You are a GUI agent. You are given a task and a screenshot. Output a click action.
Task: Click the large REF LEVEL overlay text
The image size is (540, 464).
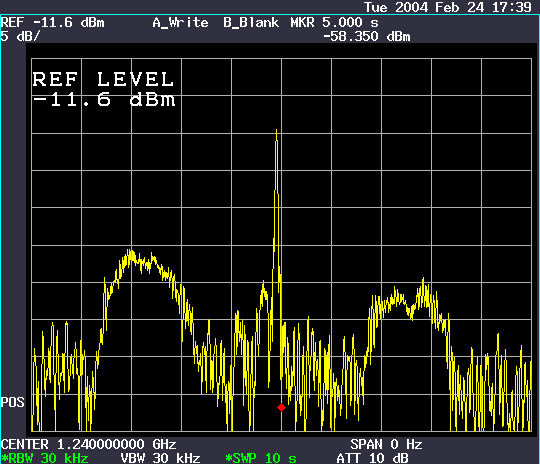(x=103, y=80)
